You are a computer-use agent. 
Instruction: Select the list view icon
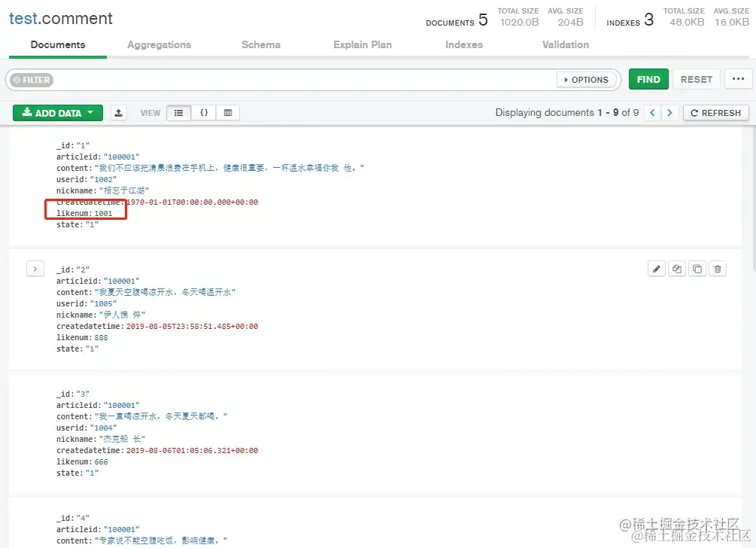179,113
